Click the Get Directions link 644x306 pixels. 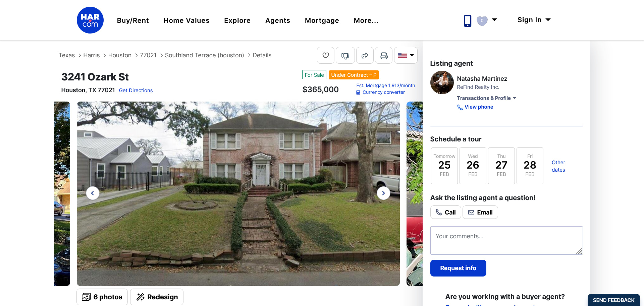pos(136,90)
